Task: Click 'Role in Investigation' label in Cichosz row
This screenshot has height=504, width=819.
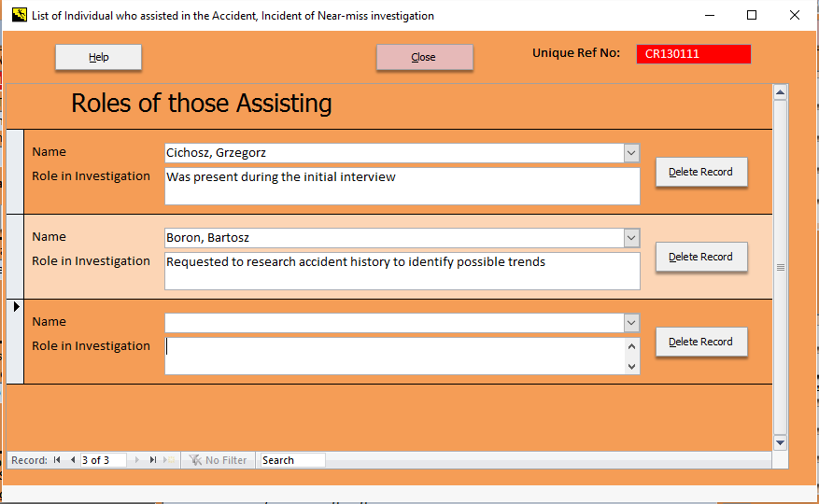Action: tap(91, 176)
